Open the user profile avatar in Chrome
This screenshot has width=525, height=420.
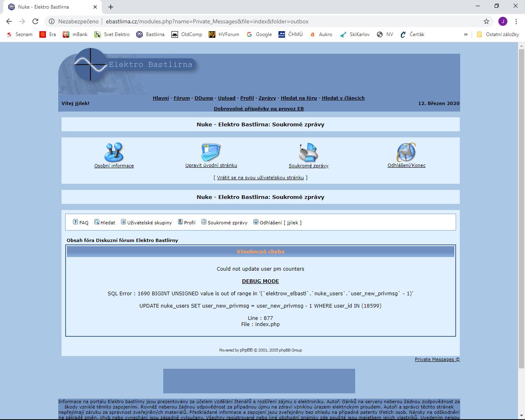[x=503, y=21]
